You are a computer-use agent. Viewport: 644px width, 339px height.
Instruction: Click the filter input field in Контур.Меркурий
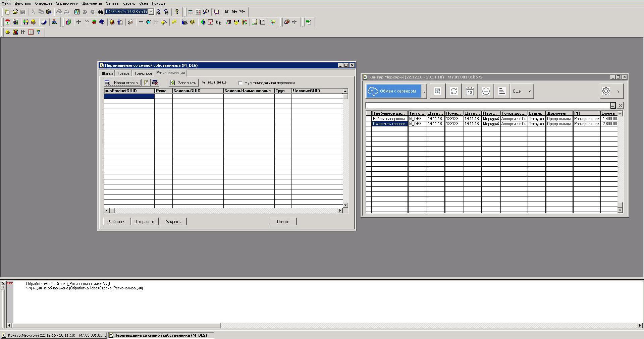[487, 106]
